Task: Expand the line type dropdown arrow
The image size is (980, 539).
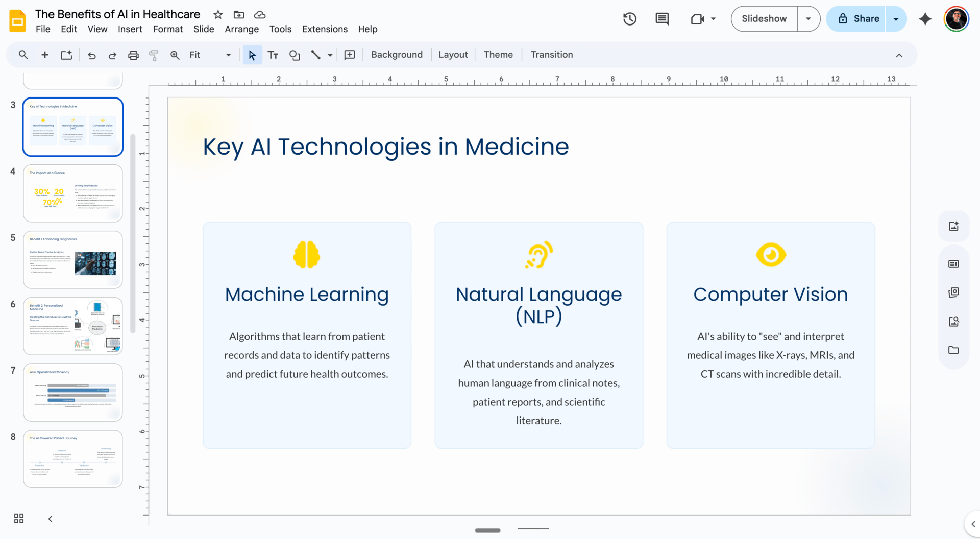Action: 330,55
